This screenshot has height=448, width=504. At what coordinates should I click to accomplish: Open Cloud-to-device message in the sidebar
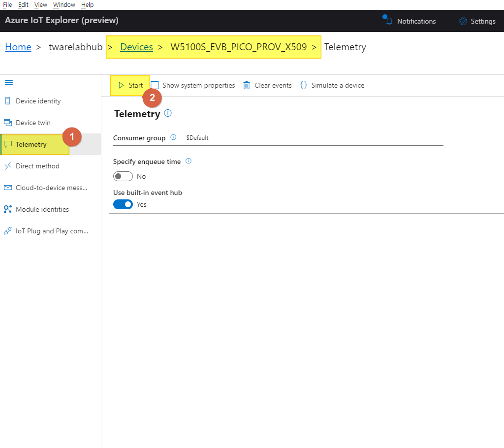[x=51, y=188]
